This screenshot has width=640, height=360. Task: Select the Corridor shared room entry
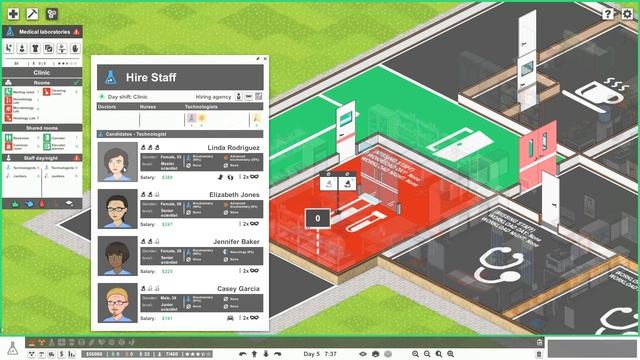point(60,138)
